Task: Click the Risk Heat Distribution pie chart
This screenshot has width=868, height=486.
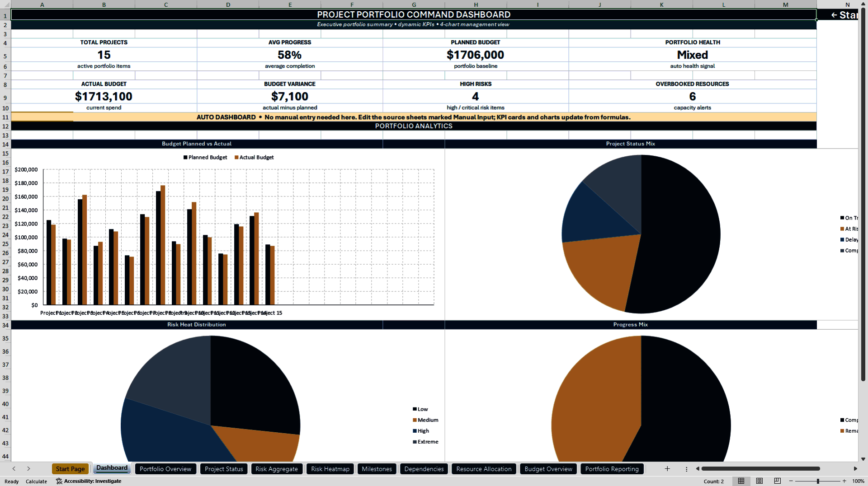Action: pyautogui.click(x=210, y=398)
